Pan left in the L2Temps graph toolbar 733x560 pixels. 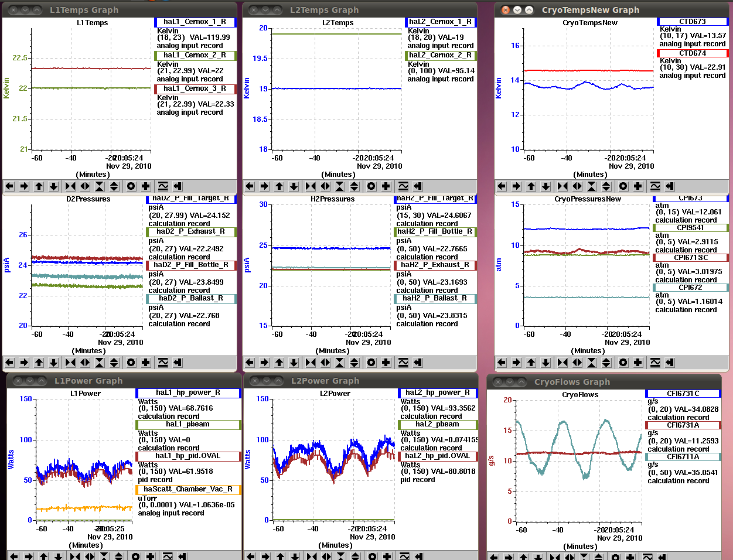click(x=250, y=186)
